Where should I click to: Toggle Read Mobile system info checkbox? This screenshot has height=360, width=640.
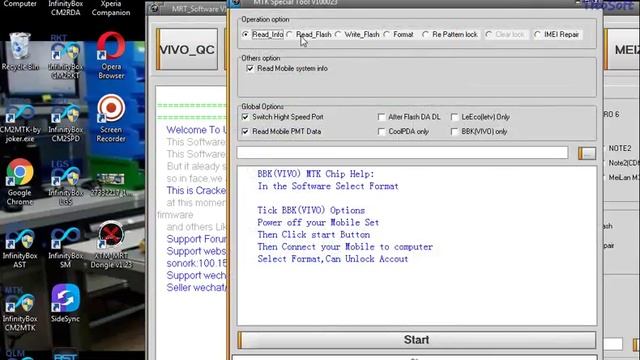pyautogui.click(x=250, y=69)
